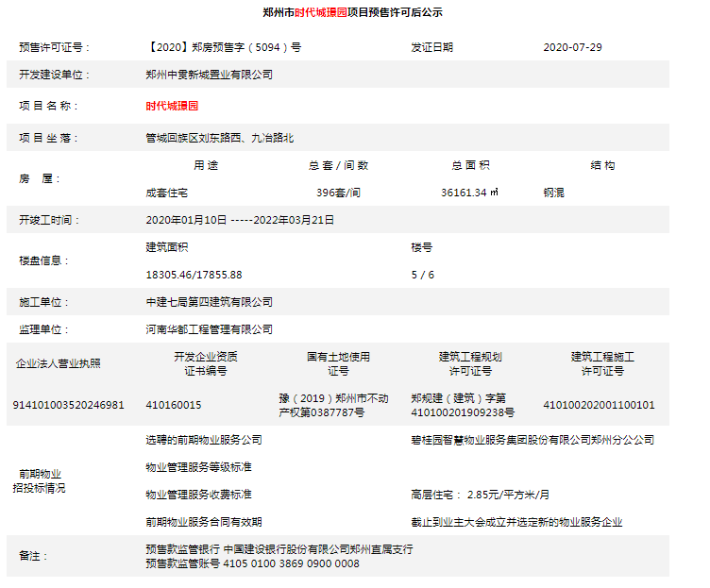Select building area 18305.46/17855.88

194,275
